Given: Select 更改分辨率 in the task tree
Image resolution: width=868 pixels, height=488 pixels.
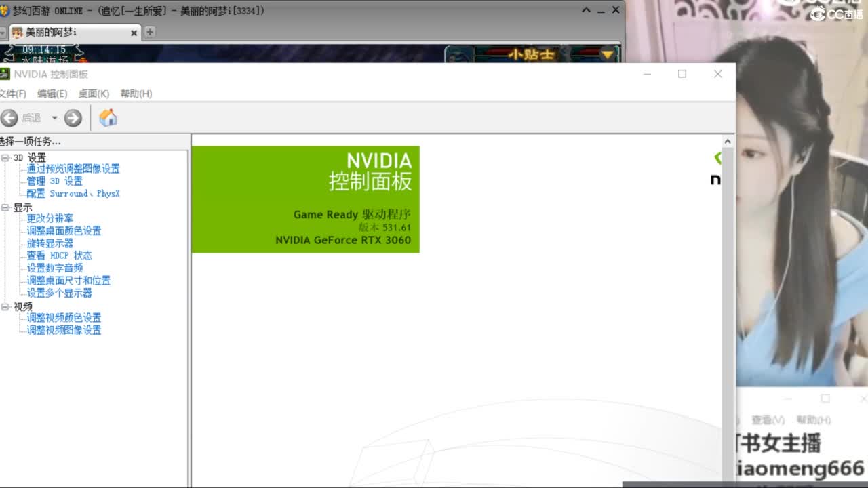Looking at the screenshot, I should coord(50,218).
